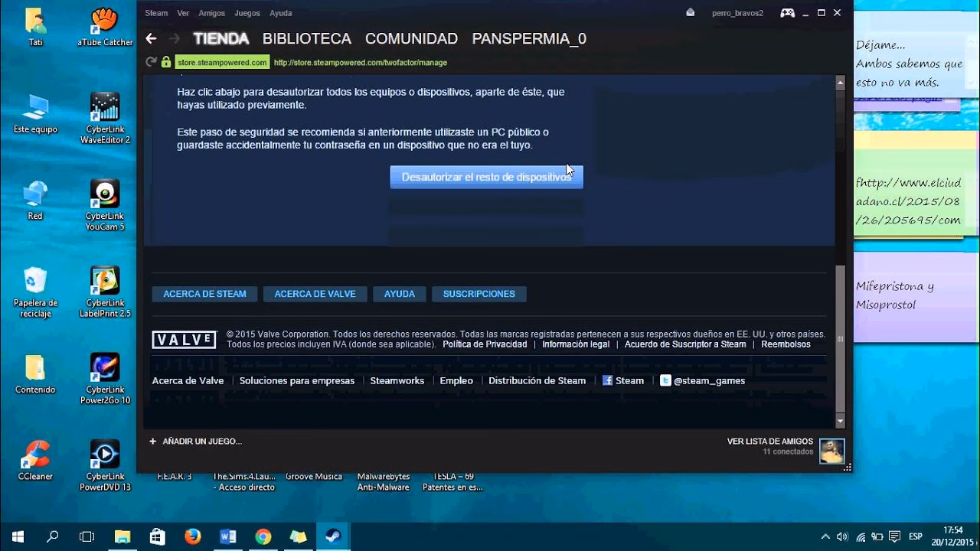Click AÑADIR UN JUEGO at bottom left
Screen dimensions: 980x551
[x=195, y=442]
